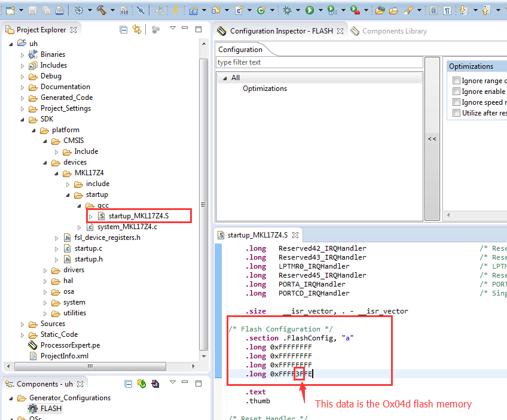507x420 pixels.
Task: Click the type filter text field
Action: 319,62
